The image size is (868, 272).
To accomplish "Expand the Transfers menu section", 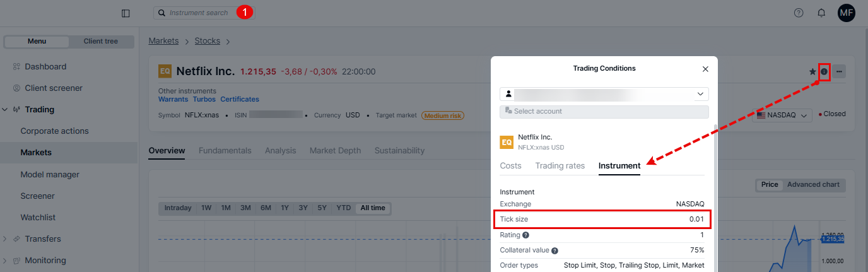I will point(6,239).
